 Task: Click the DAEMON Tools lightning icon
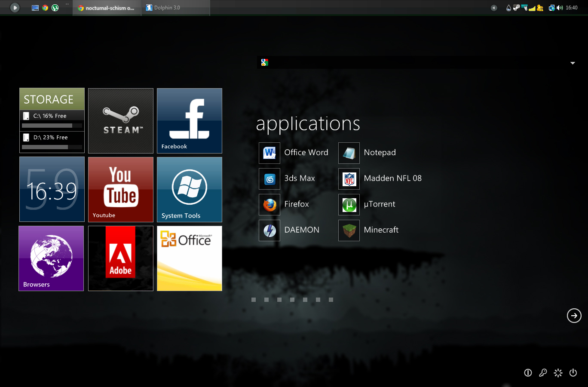tap(269, 230)
